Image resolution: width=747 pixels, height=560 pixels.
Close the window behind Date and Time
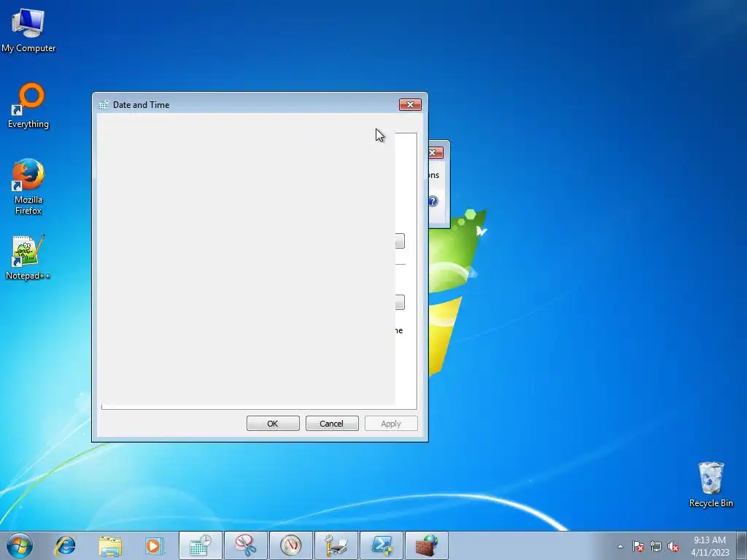(x=436, y=152)
